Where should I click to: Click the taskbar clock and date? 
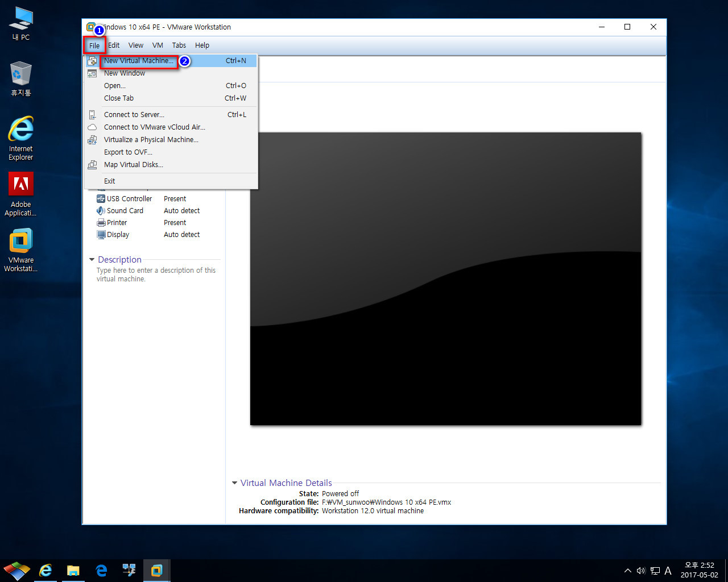[700, 570]
